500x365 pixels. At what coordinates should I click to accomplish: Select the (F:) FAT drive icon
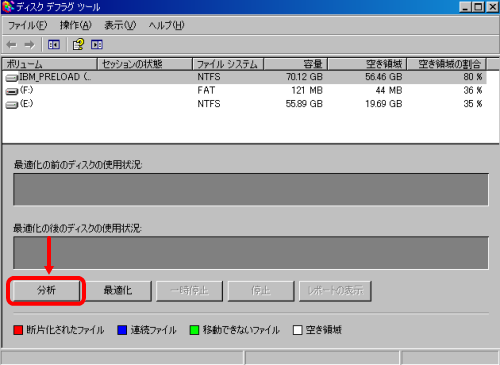point(12,91)
